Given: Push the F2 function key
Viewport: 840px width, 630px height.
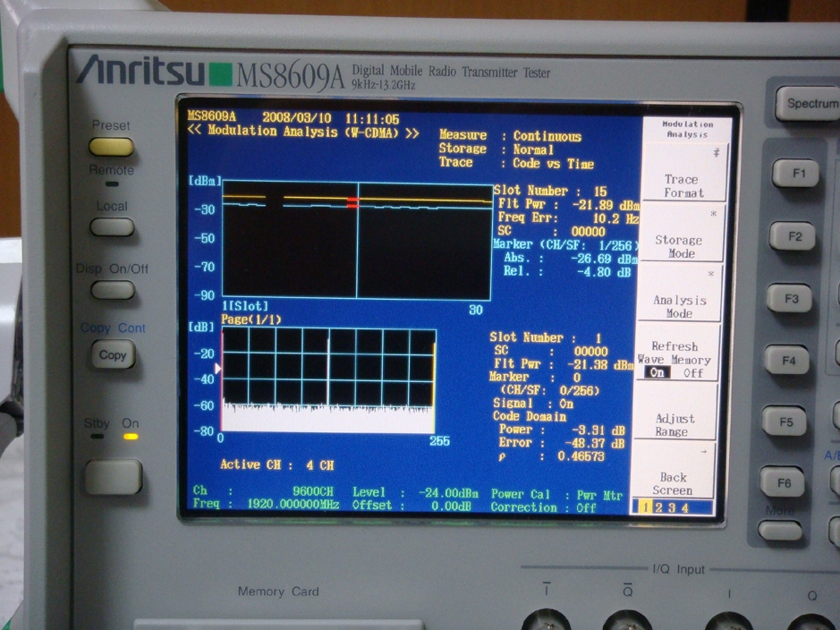Looking at the screenshot, I should point(793,236).
